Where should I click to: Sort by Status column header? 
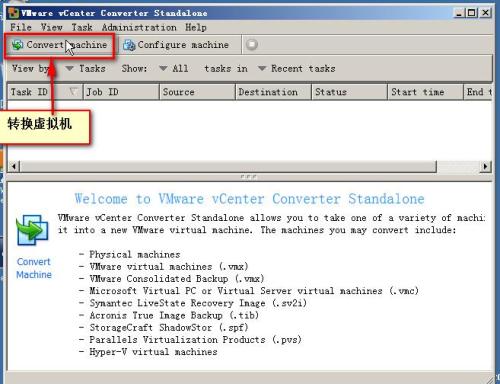pyautogui.click(x=350, y=92)
